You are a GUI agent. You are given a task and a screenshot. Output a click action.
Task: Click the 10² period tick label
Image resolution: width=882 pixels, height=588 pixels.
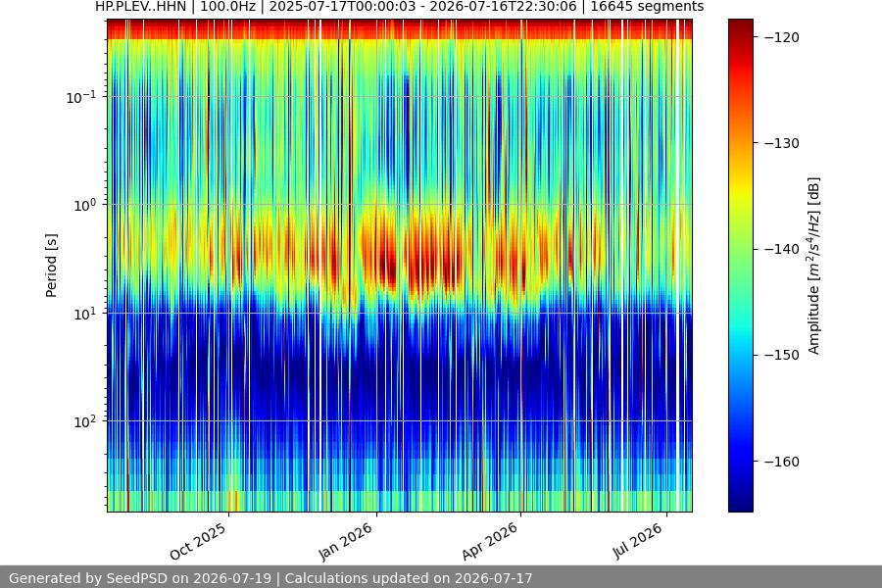[84, 421]
